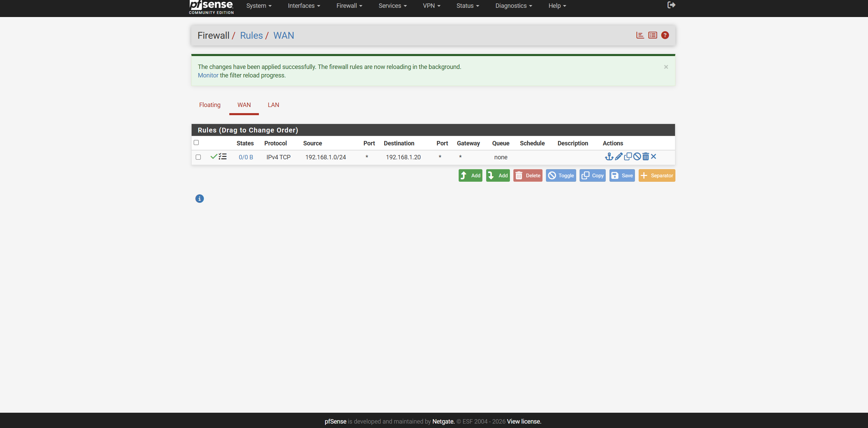This screenshot has width=868, height=428.
Task: Click the pfSense Community Edition logo
Action: (211, 7)
